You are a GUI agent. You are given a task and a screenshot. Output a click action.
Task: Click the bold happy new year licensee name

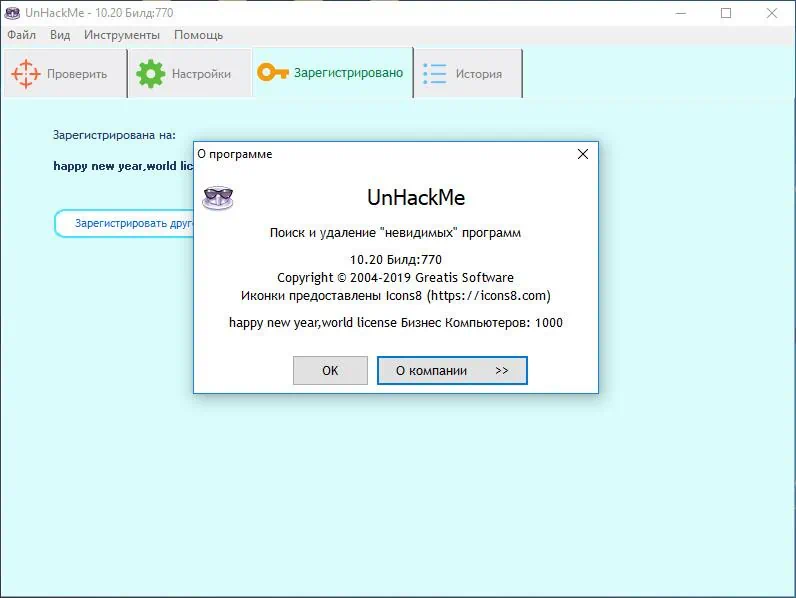click(123, 166)
